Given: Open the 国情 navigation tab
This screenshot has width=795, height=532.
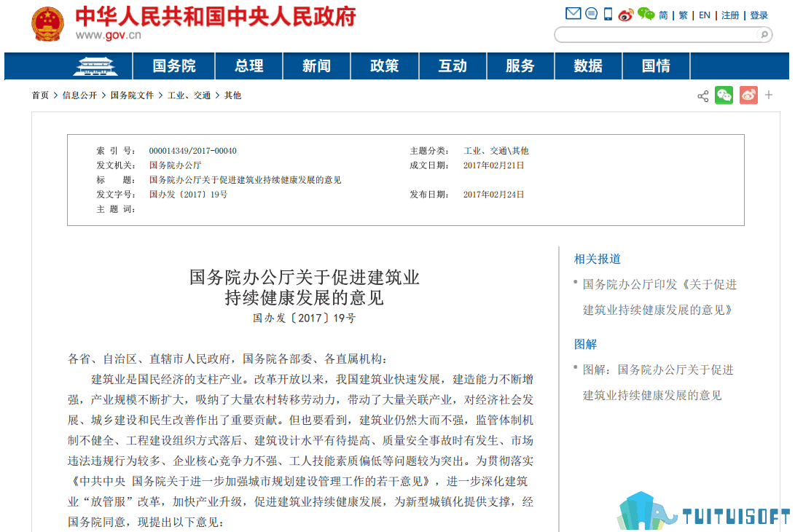Looking at the screenshot, I should [x=656, y=66].
